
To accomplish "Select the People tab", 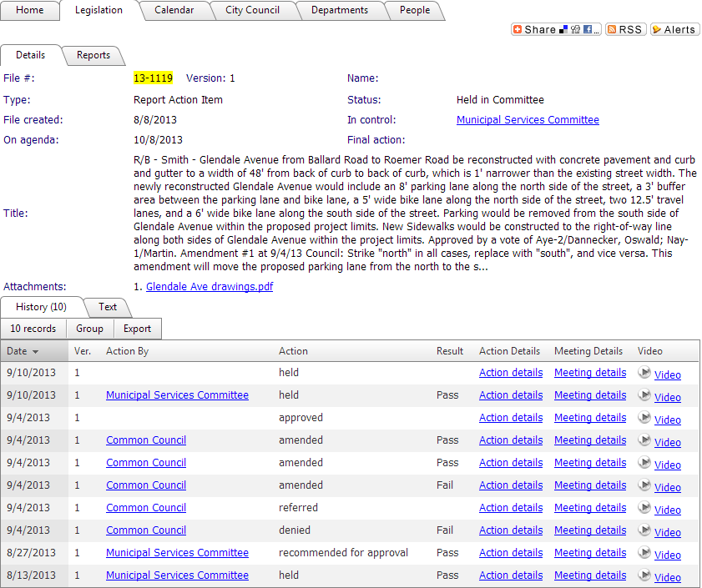I will point(415,10).
